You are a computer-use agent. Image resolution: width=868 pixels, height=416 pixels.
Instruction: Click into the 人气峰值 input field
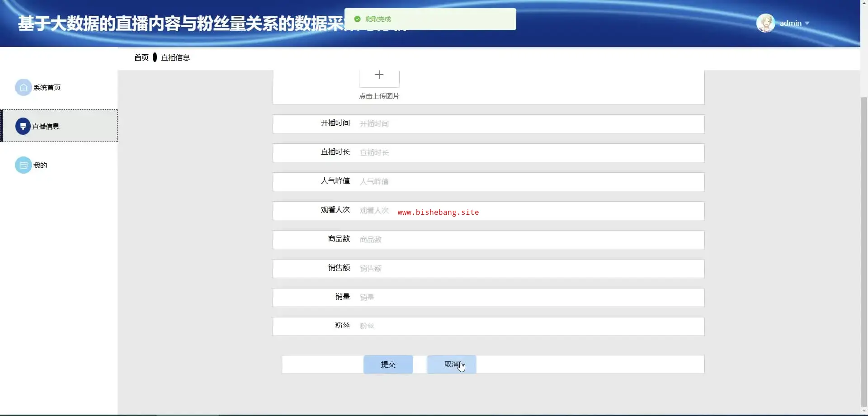click(530, 182)
